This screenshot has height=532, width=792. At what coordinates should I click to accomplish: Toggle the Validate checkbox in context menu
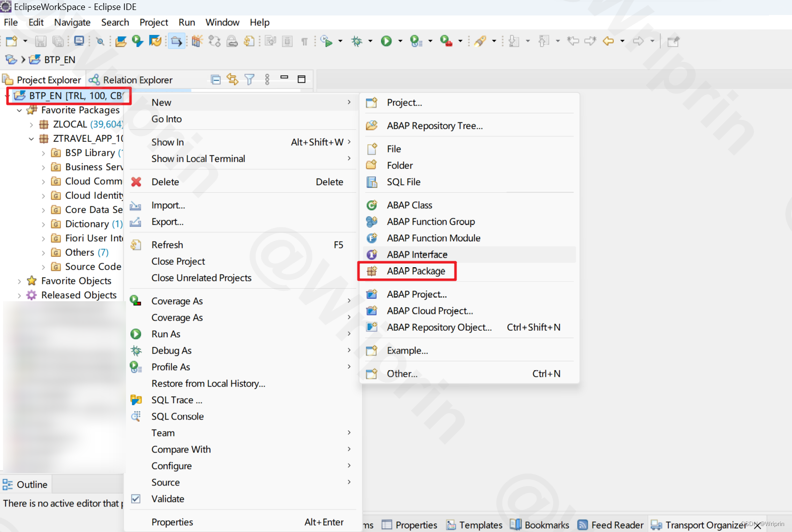tap(135, 499)
